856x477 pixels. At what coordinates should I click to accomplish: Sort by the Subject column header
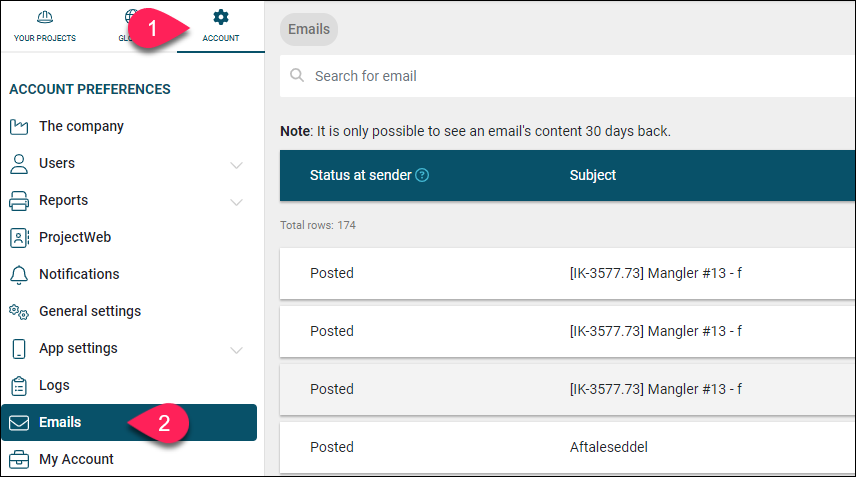pos(593,175)
